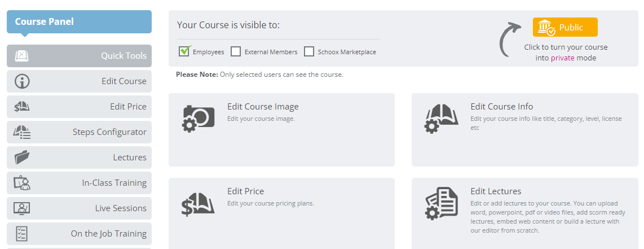
Task: Click the camera gear Edit Course Image icon
Action: (x=198, y=119)
